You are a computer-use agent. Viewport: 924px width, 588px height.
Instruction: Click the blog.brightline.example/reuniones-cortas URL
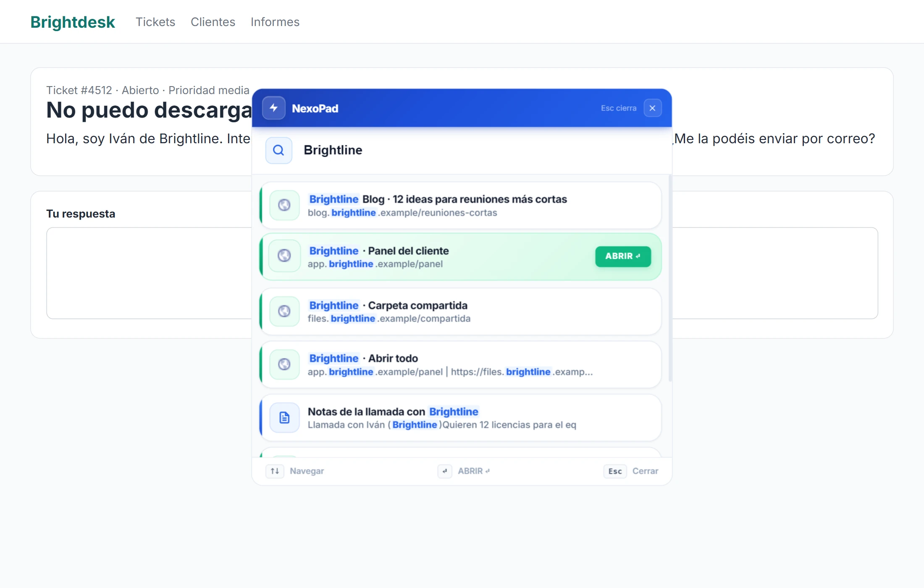tap(402, 213)
